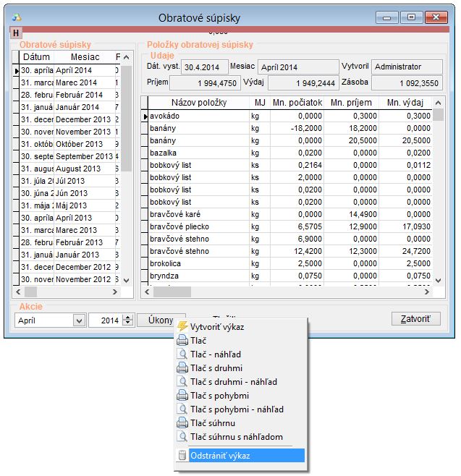Click the preview icon for Tlač - náhľad
The width and height of the screenshot is (461, 476).
[182, 354]
